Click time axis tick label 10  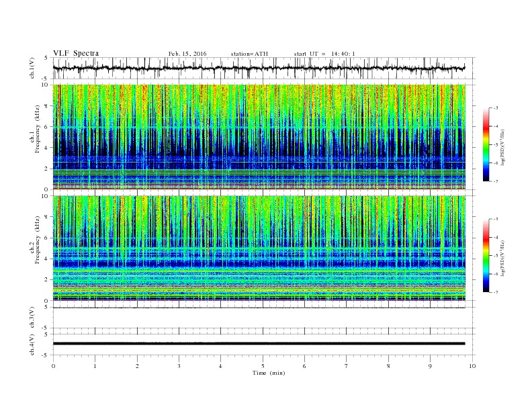click(472, 366)
